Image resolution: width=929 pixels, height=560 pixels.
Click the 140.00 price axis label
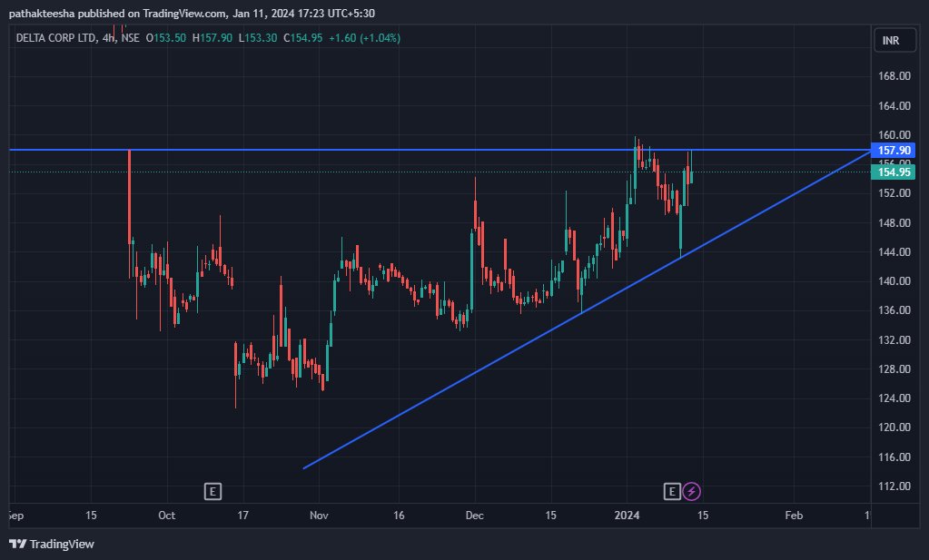[894, 281]
